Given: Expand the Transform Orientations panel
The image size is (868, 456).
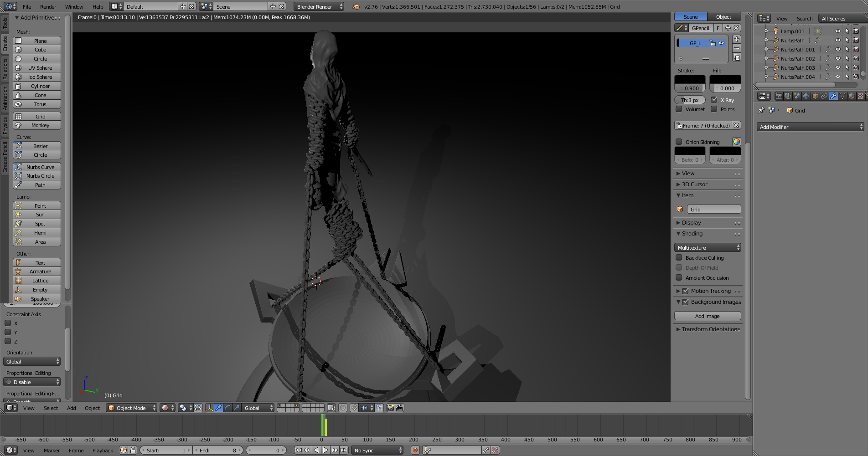Looking at the screenshot, I should click(711, 329).
